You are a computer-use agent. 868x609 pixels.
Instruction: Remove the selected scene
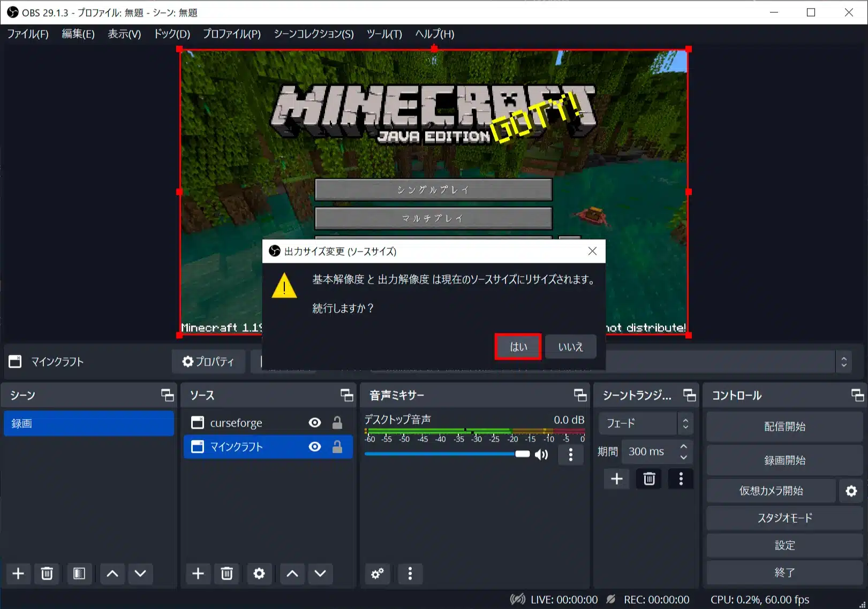(x=47, y=574)
